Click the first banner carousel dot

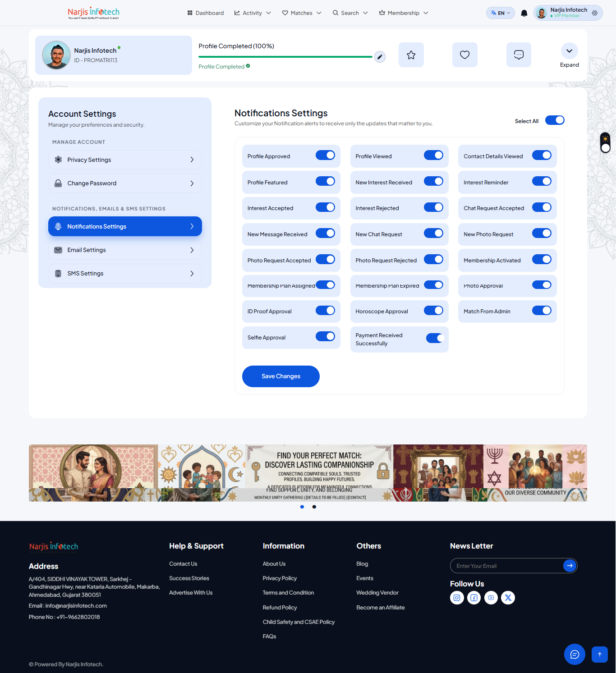[x=302, y=507]
